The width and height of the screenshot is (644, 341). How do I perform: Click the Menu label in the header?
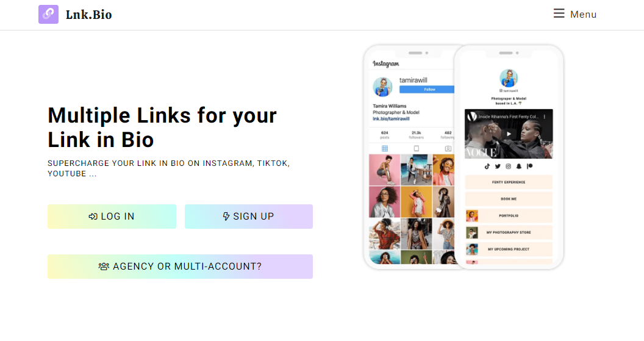click(x=583, y=15)
